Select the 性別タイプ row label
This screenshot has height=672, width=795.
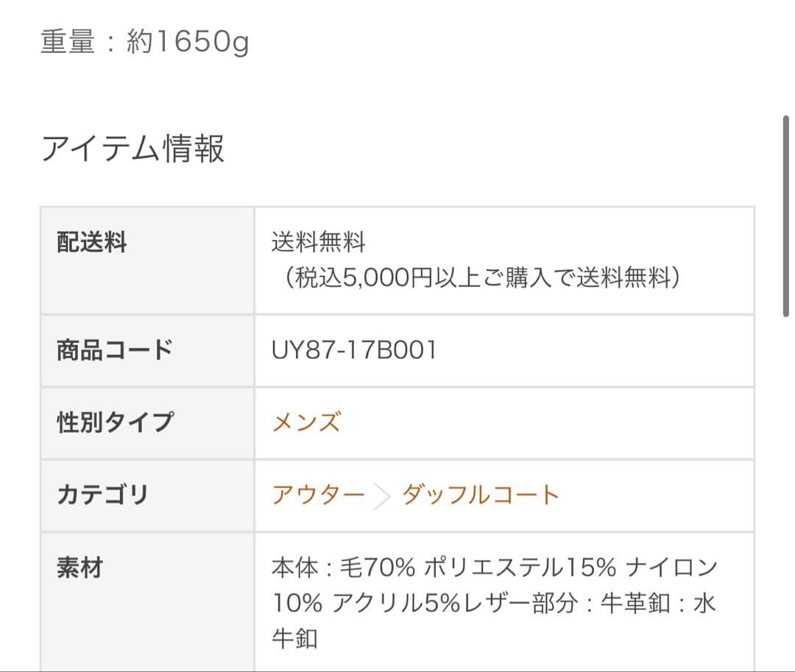(x=116, y=422)
